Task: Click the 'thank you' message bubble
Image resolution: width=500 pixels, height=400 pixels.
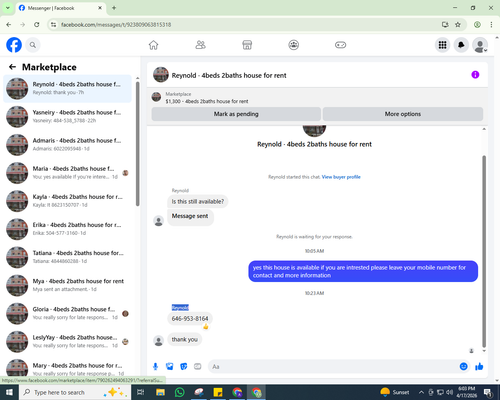Action: (x=185, y=339)
